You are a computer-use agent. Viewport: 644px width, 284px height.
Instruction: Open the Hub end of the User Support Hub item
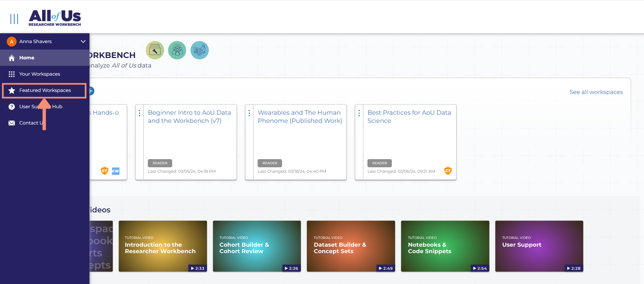point(57,107)
